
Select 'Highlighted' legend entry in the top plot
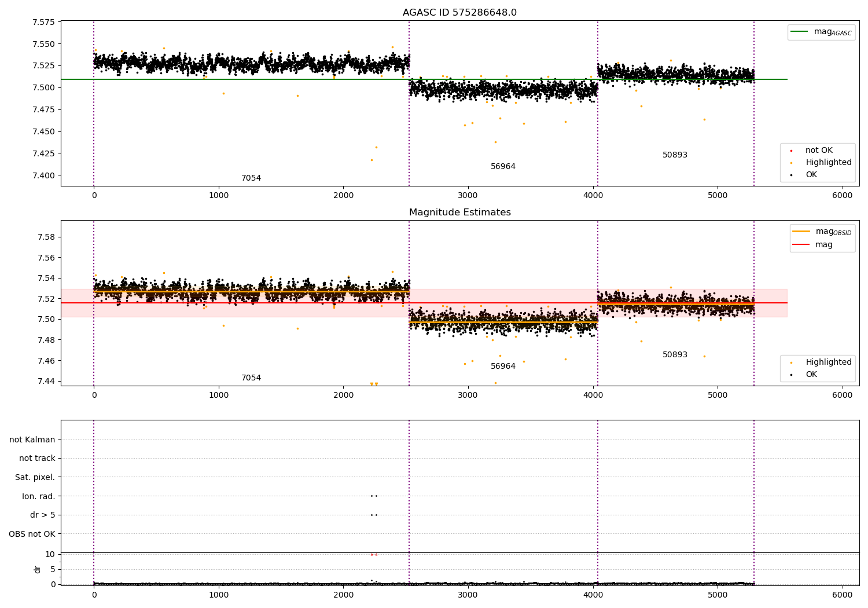coord(829,163)
